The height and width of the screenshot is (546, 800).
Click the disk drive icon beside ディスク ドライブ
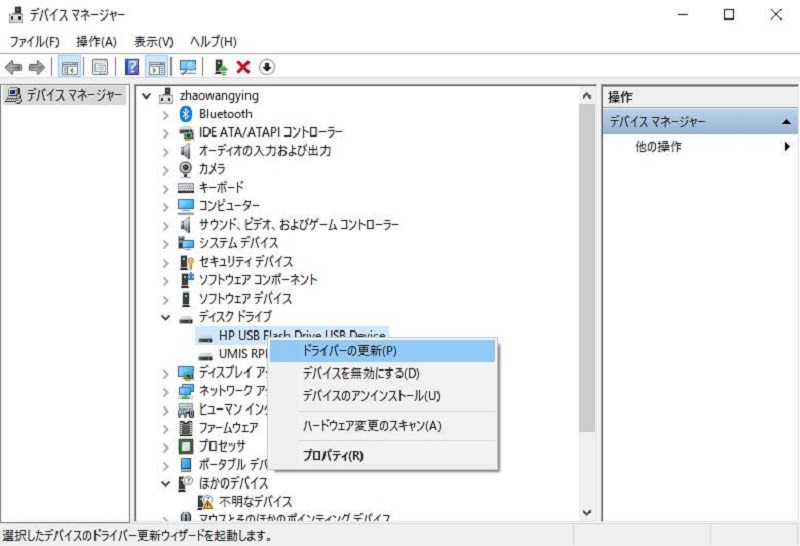[x=186, y=319]
